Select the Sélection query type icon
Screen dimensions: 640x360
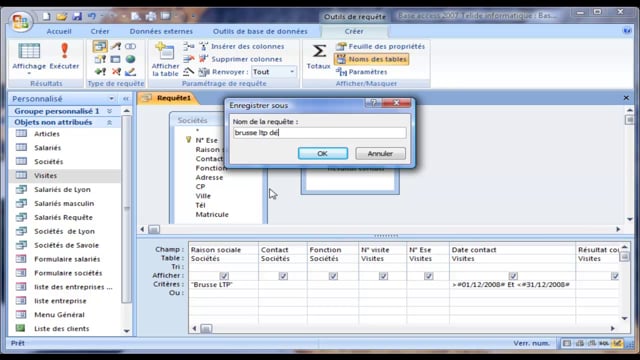point(100,47)
